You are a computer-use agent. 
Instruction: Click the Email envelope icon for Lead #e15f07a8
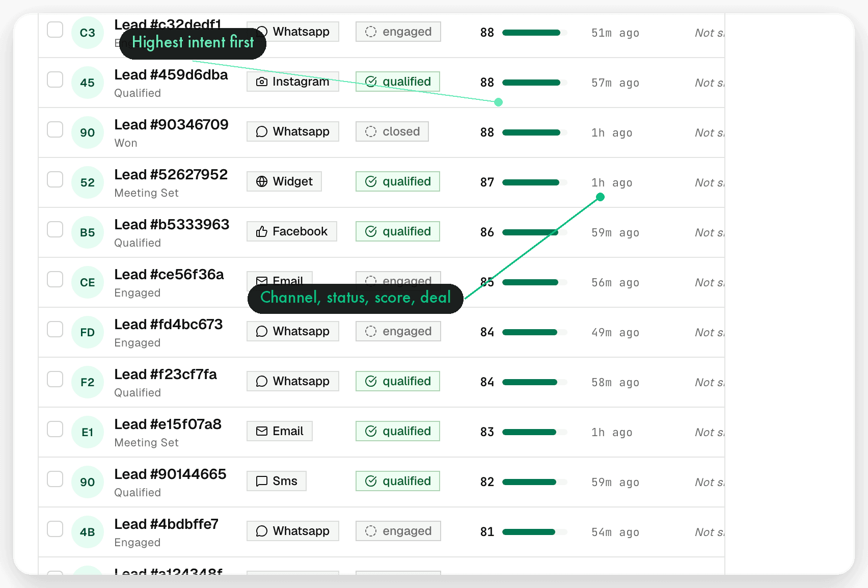[261, 431]
